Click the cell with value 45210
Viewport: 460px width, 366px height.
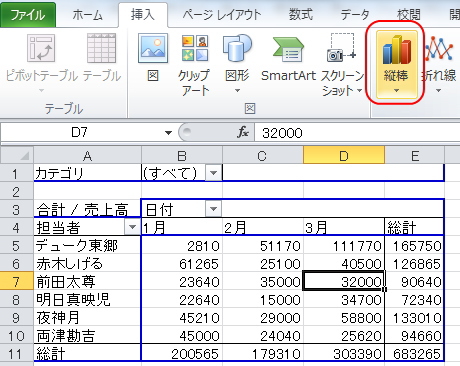click(182, 317)
